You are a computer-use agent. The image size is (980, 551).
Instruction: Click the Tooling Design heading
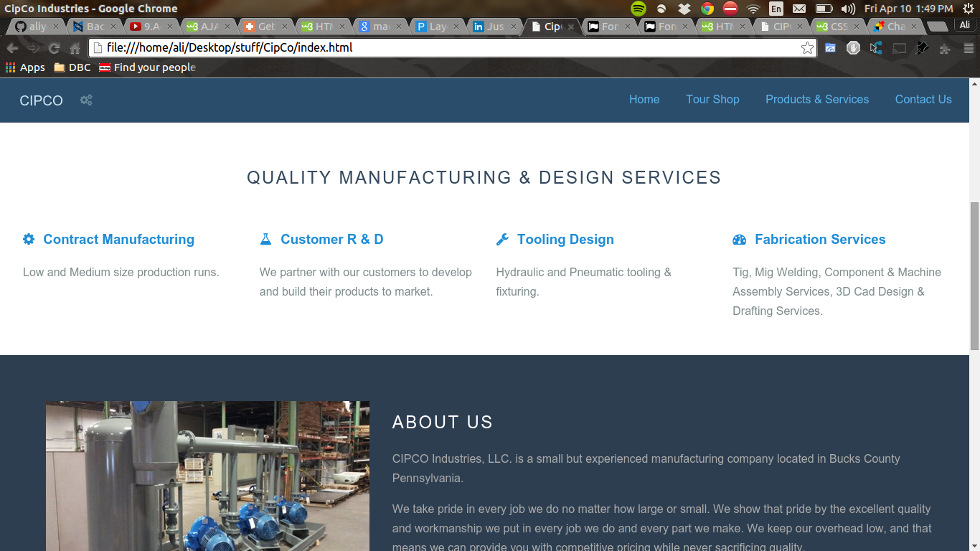coord(565,240)
